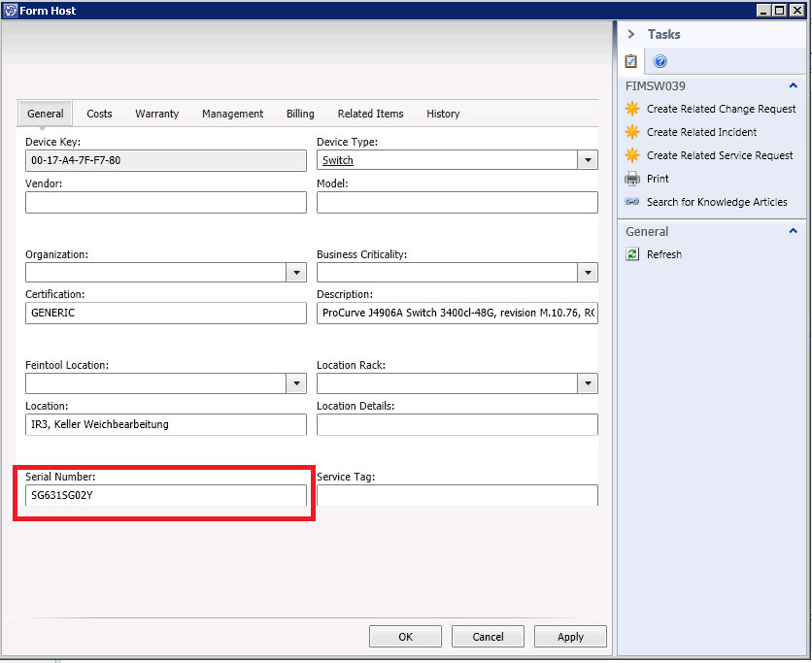Click Create Related Change Request link
812x663 pixels.
tap(721, 109)
